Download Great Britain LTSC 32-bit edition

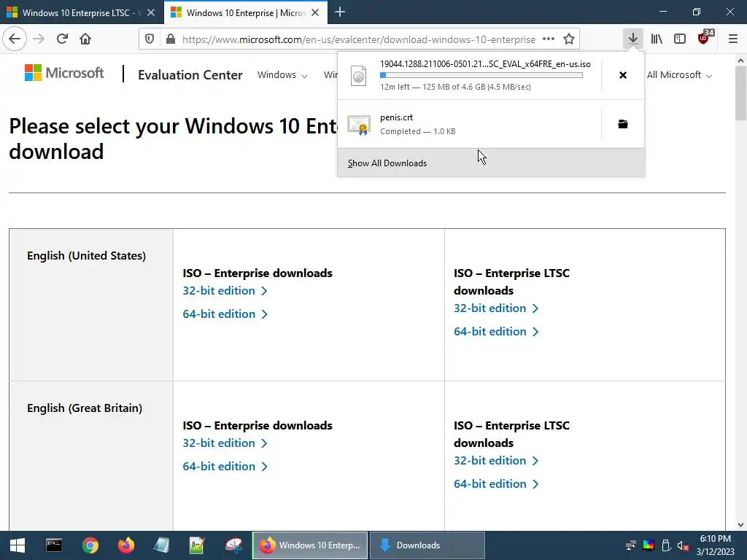496,461
